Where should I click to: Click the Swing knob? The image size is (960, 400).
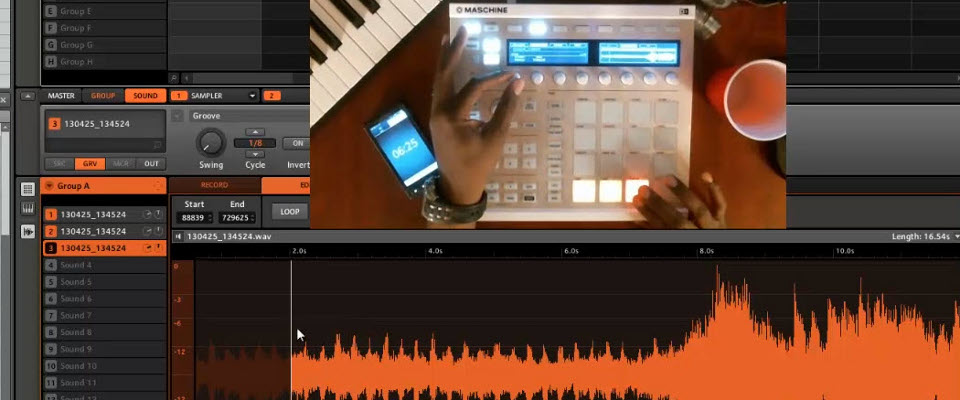tap(211, 143)
